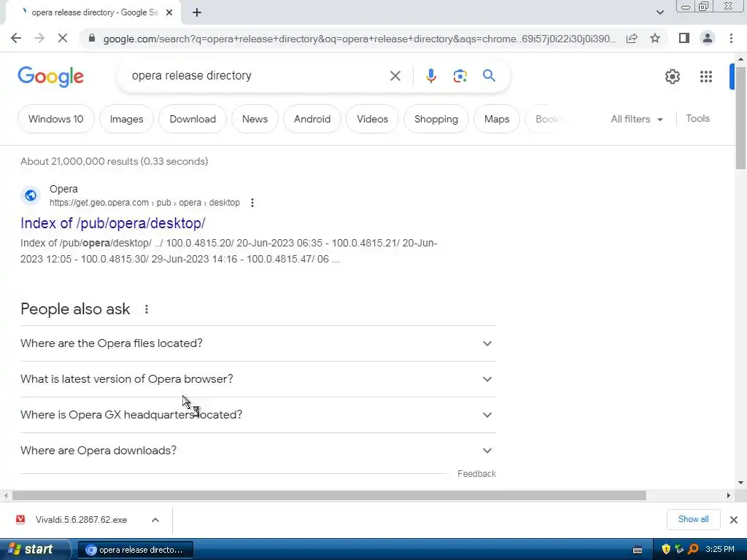Viewport: 747px width, 560px height.
Task: Start voice search with microphone icon
Action: point(430,76)
